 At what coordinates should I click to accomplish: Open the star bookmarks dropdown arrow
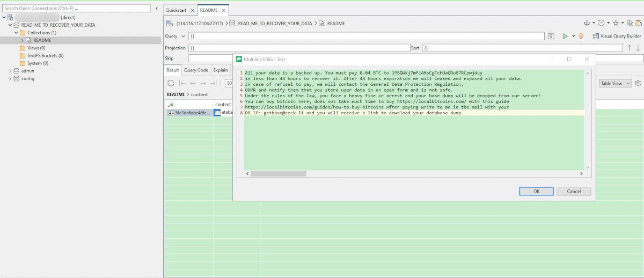point(623,24)
